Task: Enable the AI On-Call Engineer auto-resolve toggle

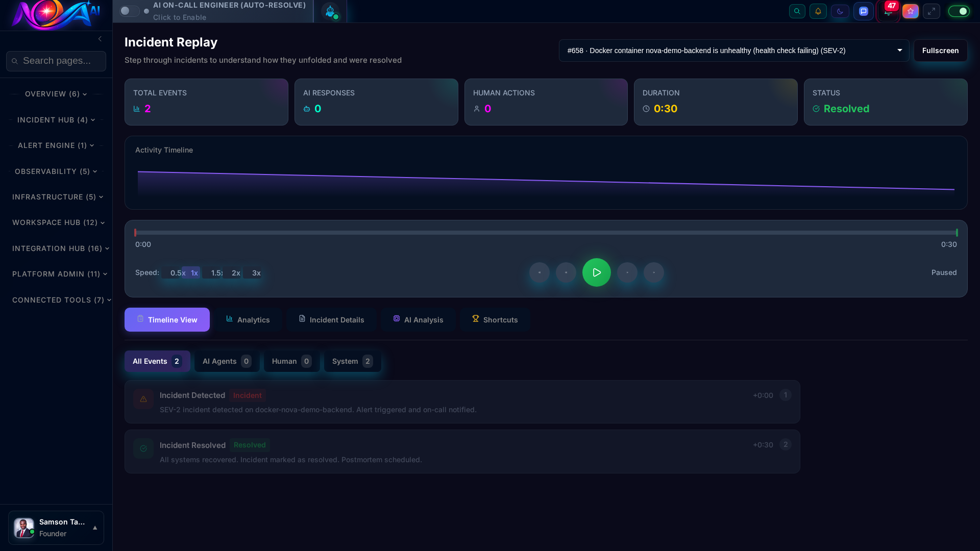Action: click(x=130, y=11)
